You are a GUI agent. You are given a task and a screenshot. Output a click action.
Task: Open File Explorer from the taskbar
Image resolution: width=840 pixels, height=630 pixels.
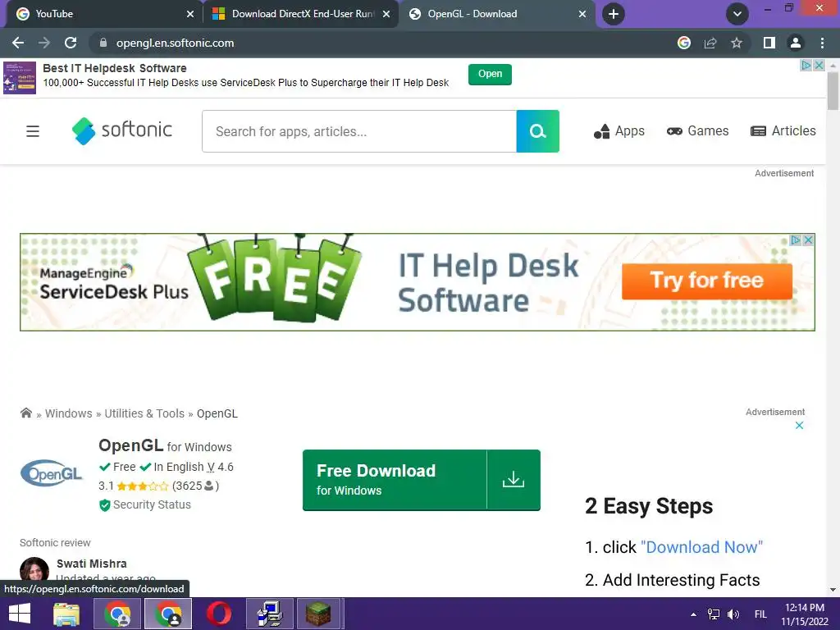click(x=66, y=614)
